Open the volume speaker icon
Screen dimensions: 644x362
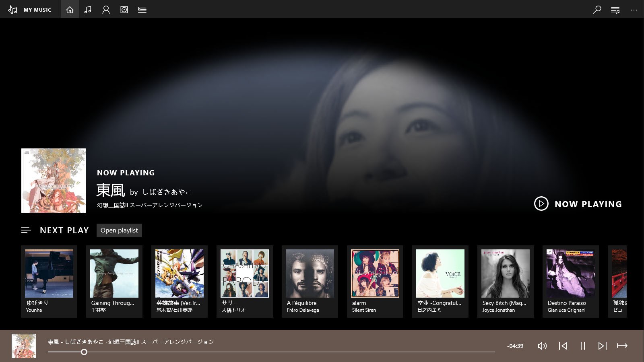(x=543, y=346)
